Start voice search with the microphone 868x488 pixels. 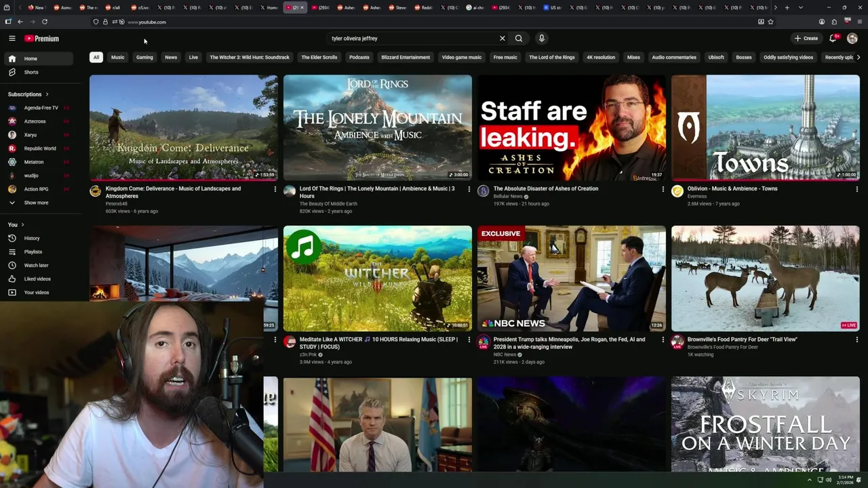pos(541,39)
